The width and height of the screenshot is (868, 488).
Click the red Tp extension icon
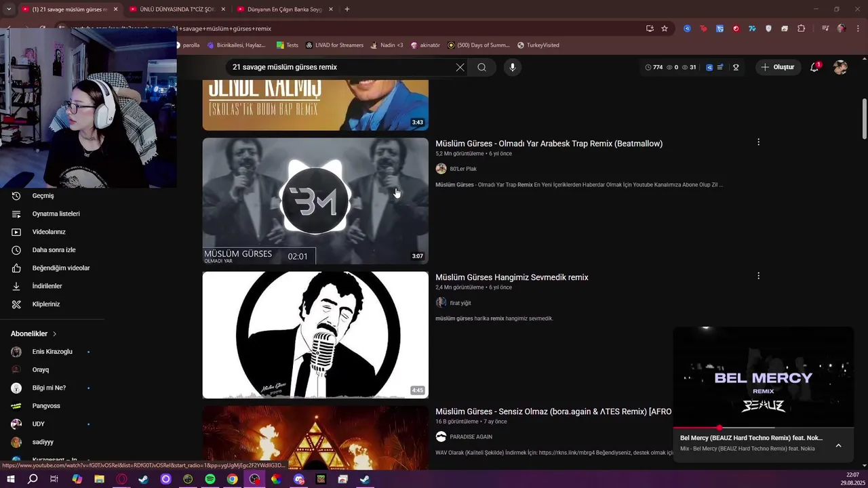(703, 28)
